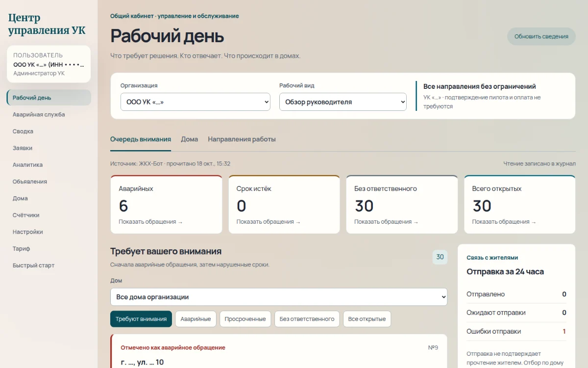Click the Отправлено row
This screenshot has height=368, width=588.
(x=516, y=294)
